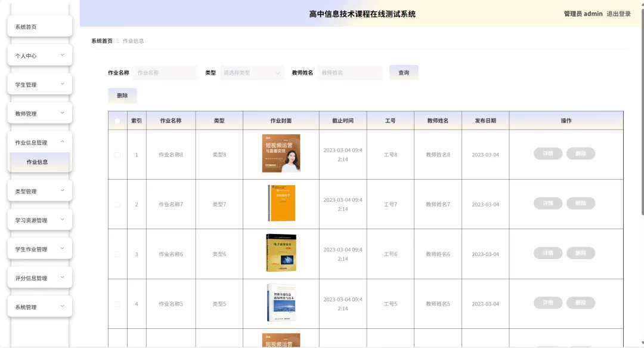The height and width of the screenshot is (348, 644).
Task: Open the 短视频运营 cover image in row 1
Action: click(281, 153)
